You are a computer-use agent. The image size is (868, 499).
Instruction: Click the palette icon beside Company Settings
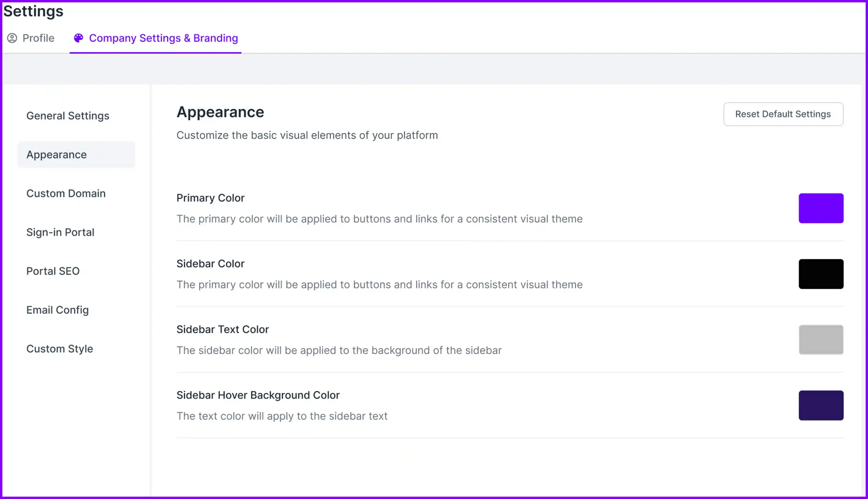click(x=78, y=38)
